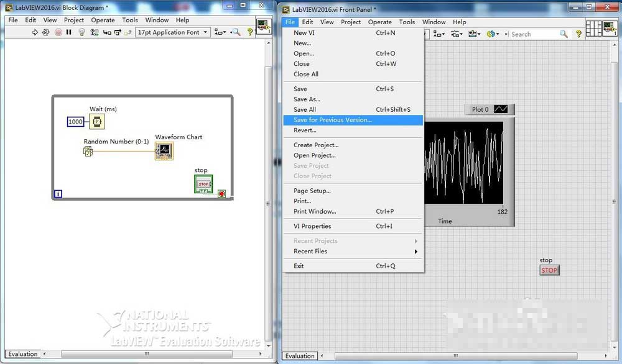This screenshot has height=364, width=622.
Task: Click STOP button on Front Panel
Action: 549,271
